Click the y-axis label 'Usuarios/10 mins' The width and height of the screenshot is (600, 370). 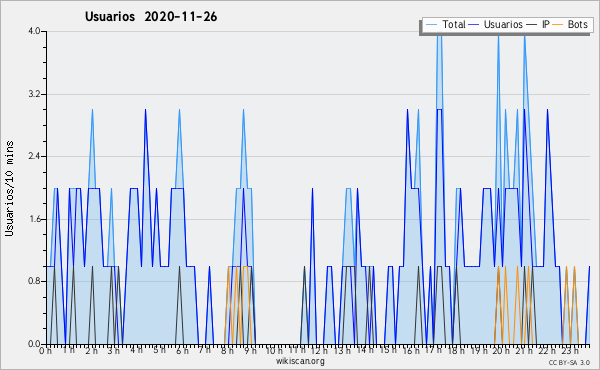[x=9, y=188]
